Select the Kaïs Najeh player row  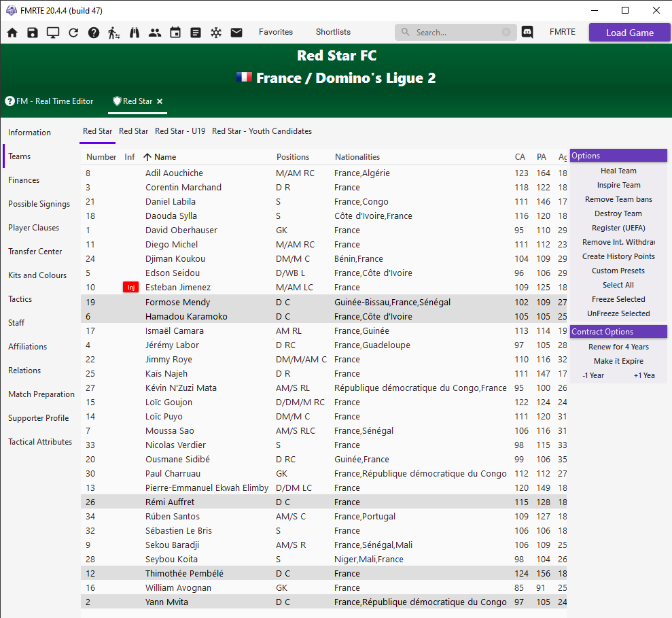coord(323,373)
